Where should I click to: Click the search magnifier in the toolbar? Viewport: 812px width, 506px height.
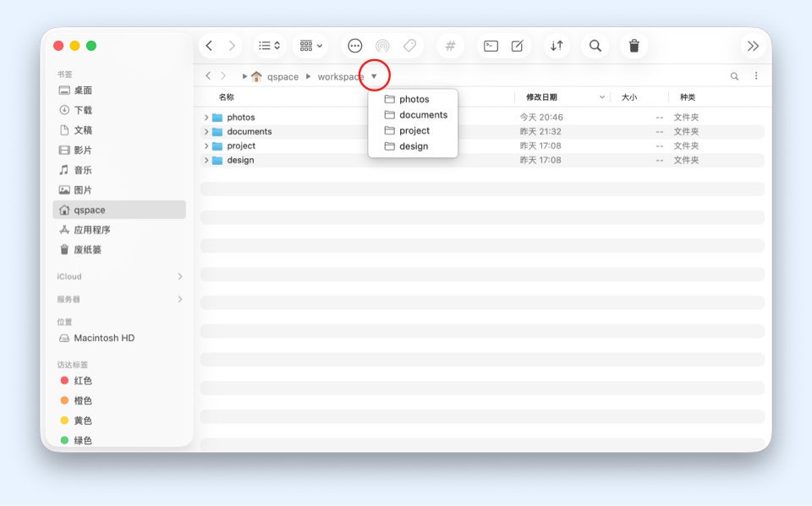point(595,46)
